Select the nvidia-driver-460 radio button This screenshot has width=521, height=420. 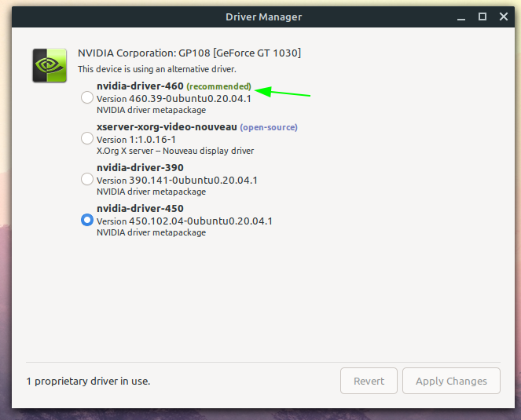(87, 97)
